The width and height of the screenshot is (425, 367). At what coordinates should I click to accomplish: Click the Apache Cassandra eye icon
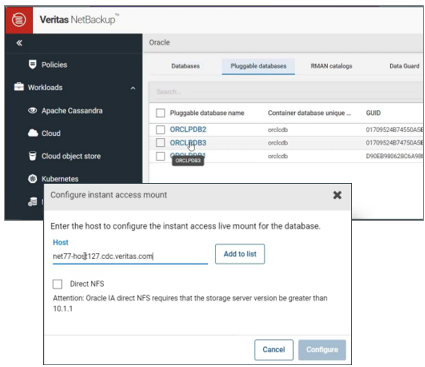32,111
